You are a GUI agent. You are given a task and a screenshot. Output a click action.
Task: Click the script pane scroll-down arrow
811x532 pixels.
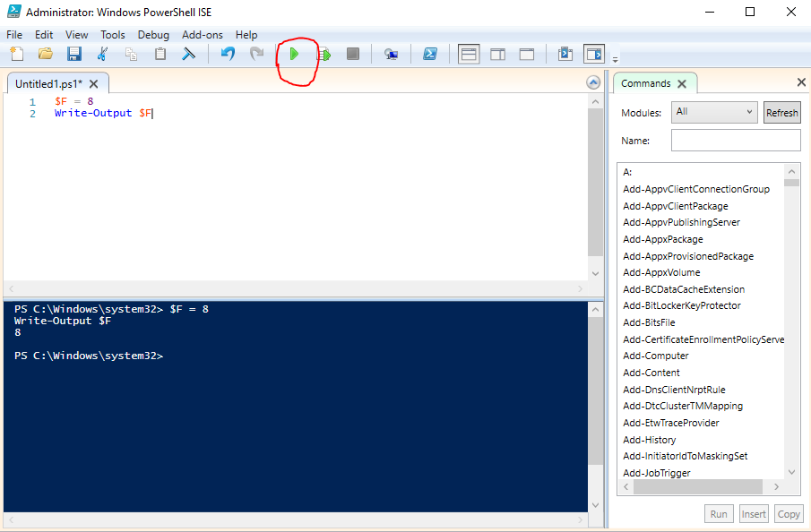pos(595,273)
